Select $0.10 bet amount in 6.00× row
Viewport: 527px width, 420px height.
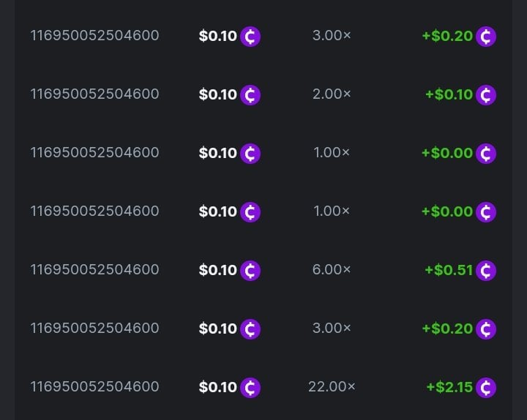pos(218,269)
